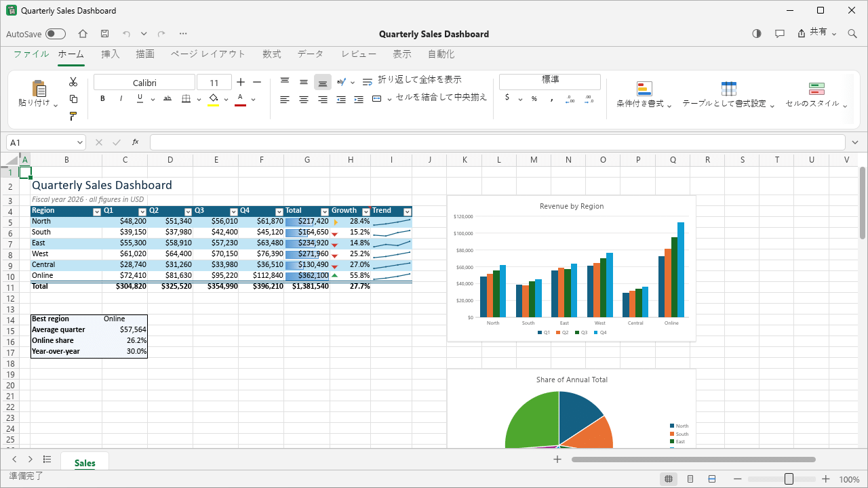Center align text horizontally
This screenshot has width=868, height=488.
pos(304,100)
